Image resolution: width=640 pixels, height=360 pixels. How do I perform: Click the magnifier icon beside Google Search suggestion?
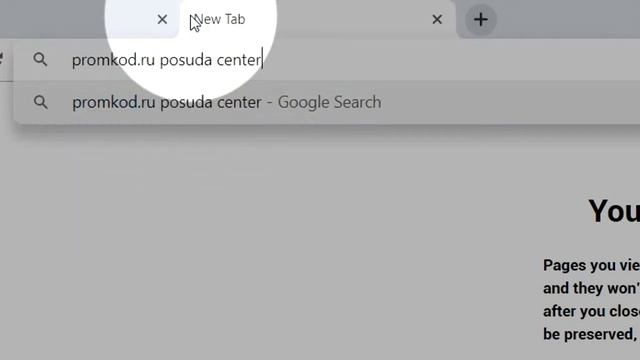40,102
